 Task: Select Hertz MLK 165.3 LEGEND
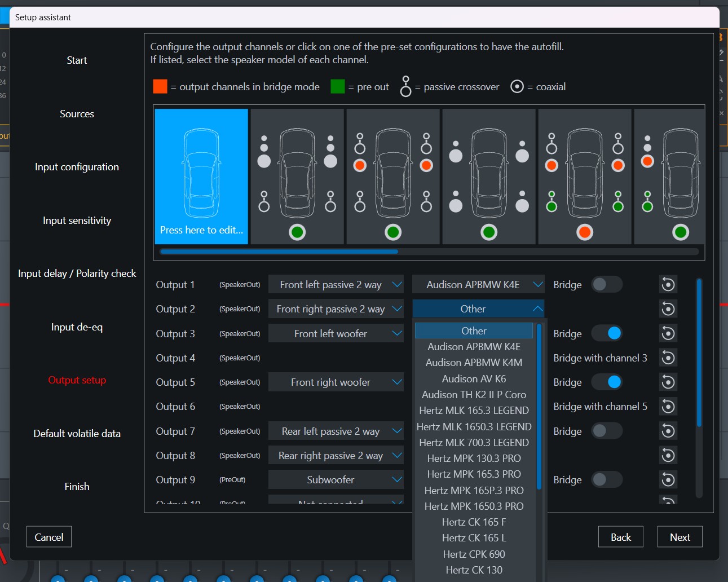click(474, 410)
